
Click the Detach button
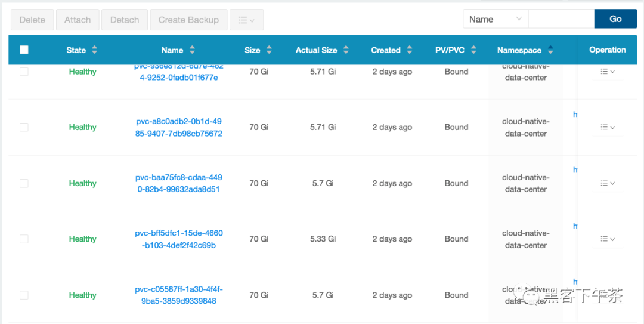125,20
